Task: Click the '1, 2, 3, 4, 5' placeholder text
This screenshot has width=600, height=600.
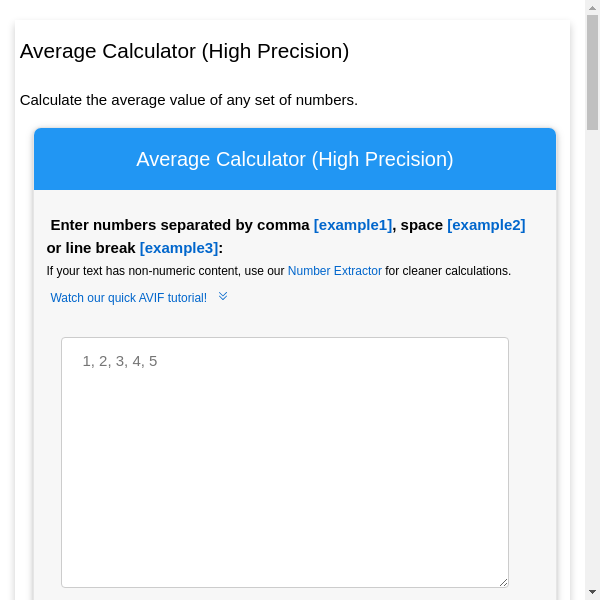Action: (120, 361)
